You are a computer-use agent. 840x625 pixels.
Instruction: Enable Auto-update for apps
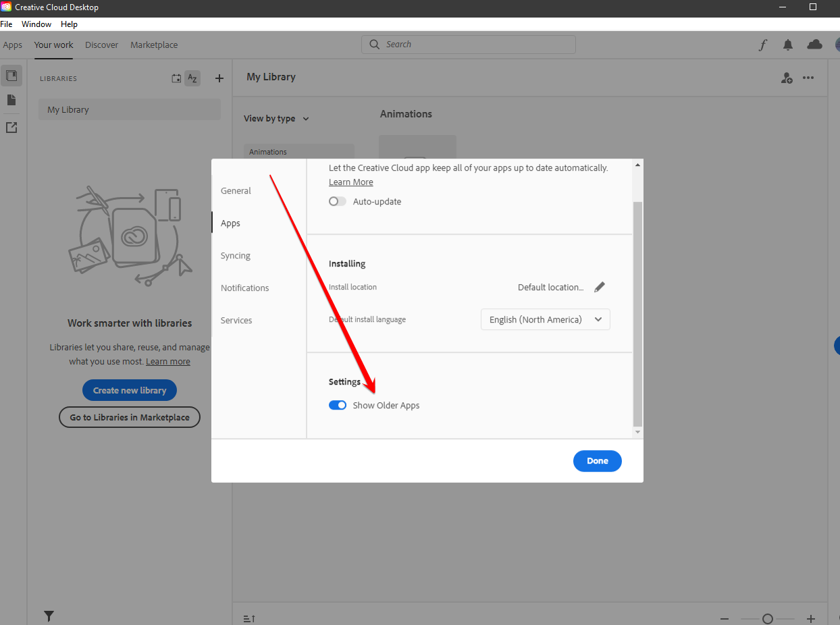point(337,201)
